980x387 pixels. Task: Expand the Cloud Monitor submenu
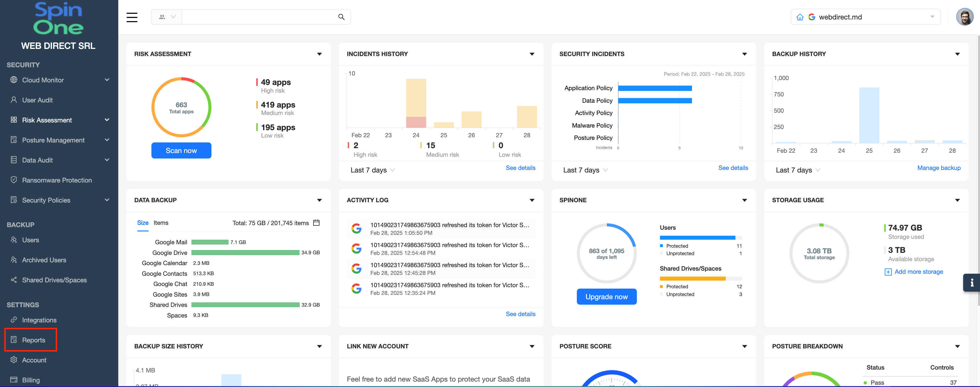pyautogui.click(x=107, y=80)
